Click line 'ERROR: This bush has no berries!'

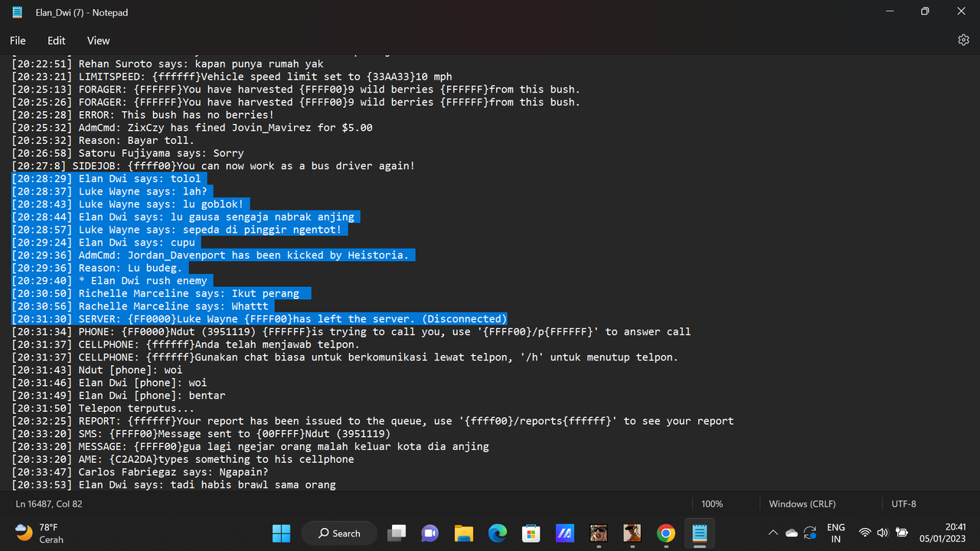pos(143,115)
